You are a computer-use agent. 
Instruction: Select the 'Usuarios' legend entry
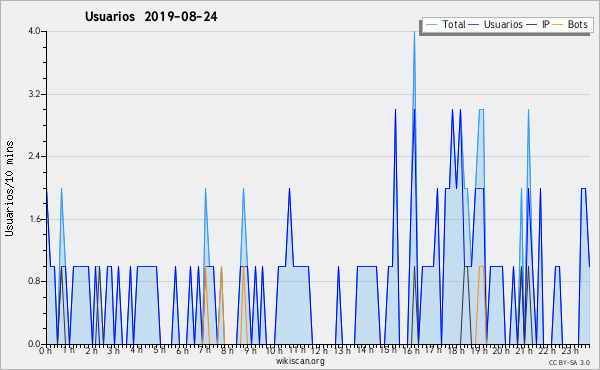(x=496, y=24)
